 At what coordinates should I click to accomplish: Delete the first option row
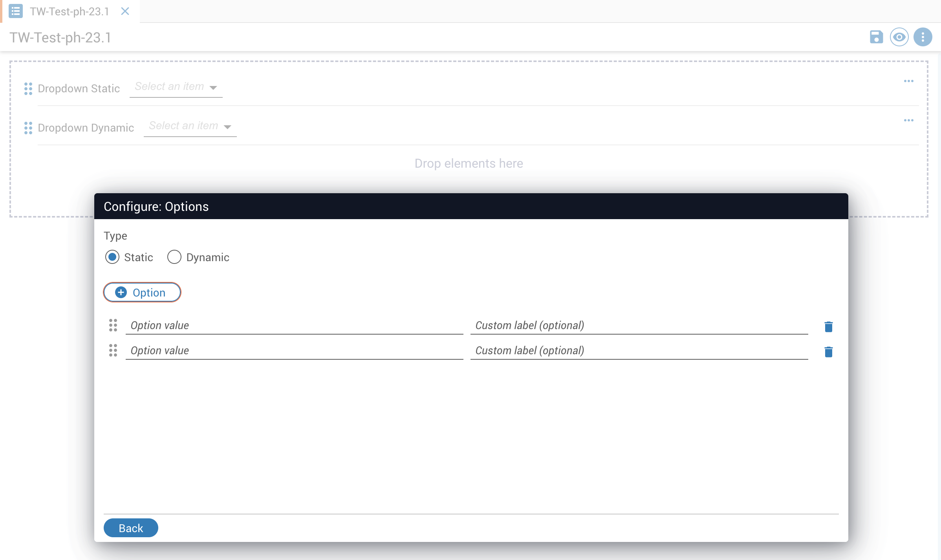(828, 327)
